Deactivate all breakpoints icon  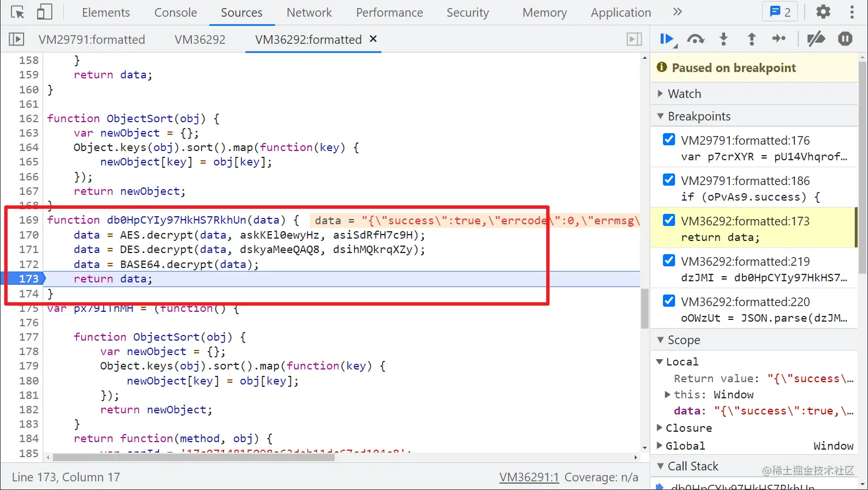coord(816,39)
